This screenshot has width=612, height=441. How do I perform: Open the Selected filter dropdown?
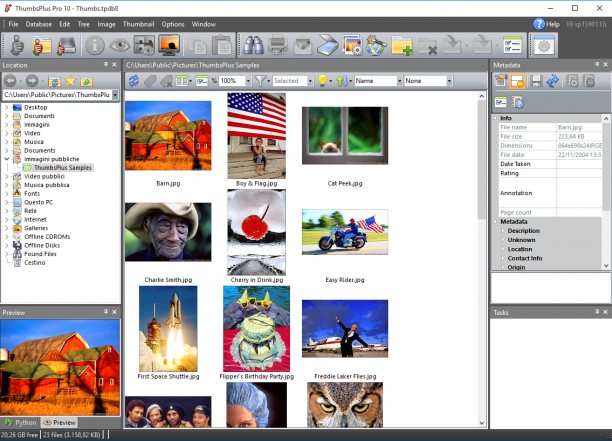tap(310, 81)
